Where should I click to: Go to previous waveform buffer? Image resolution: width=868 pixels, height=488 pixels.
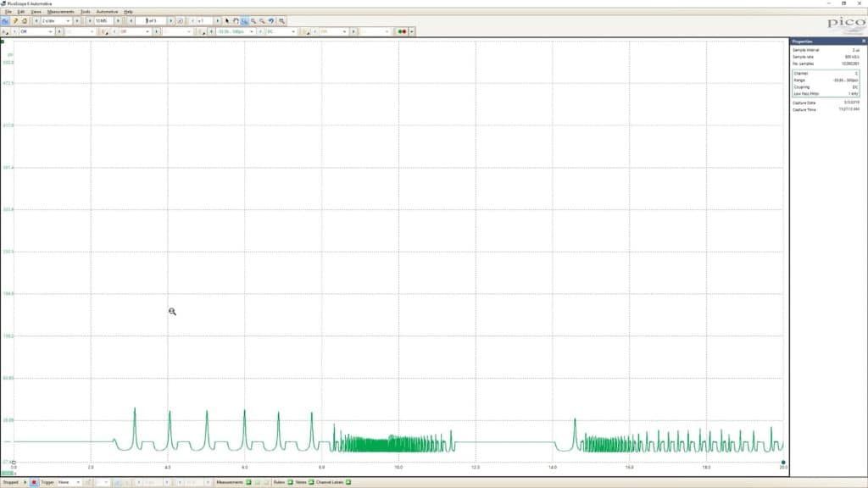131,21
